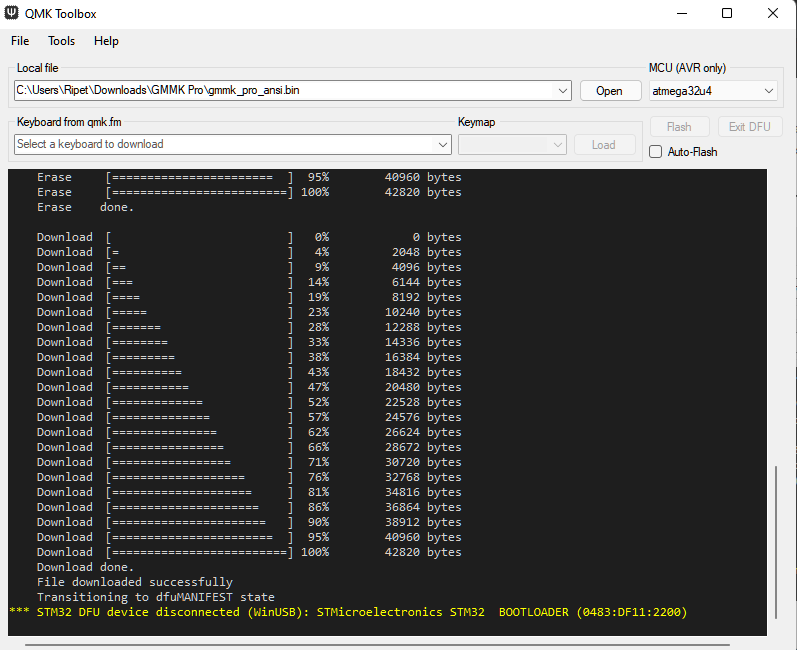
Task: Click the log console vertical scrollbar thumb
Action: pyautogui.click(x=776, y=542)
